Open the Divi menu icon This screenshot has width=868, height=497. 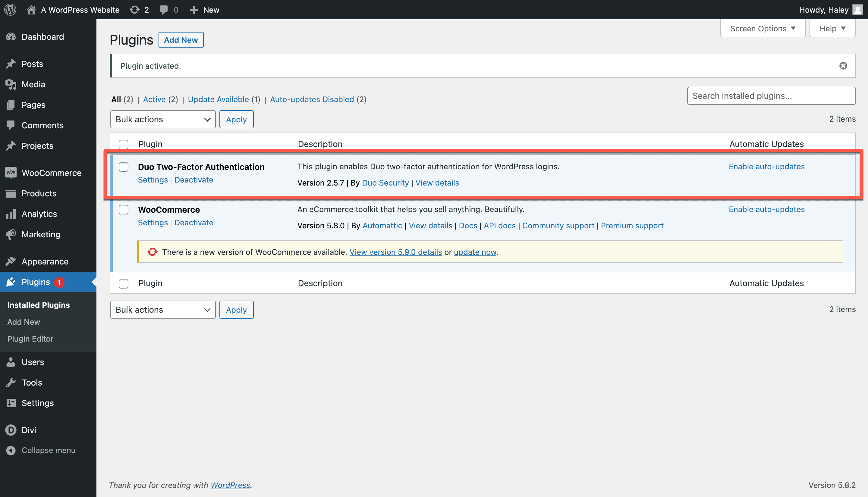click(11, 430)
